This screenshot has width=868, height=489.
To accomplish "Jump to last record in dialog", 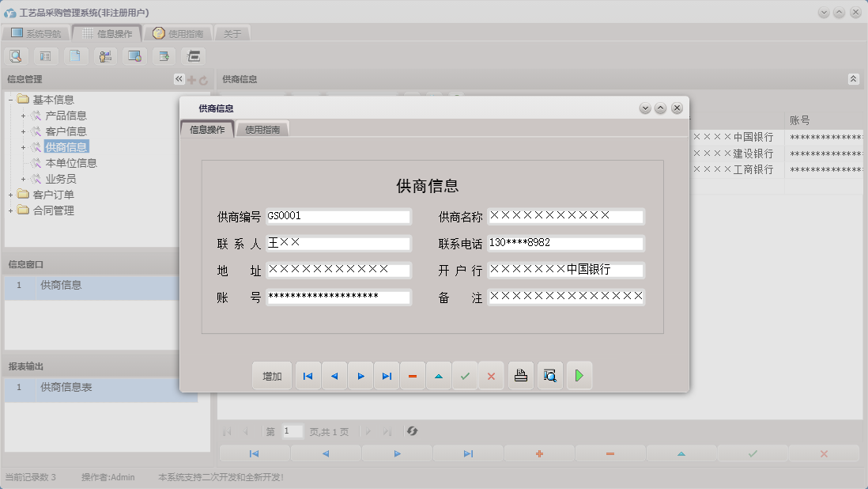I will pyautogui.click(x=387, y=376).
